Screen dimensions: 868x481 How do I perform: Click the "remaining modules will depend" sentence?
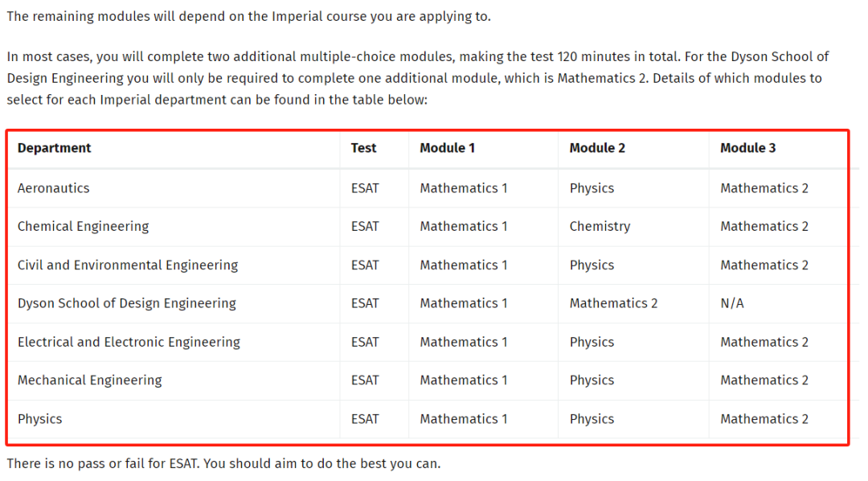click(248, 16)
